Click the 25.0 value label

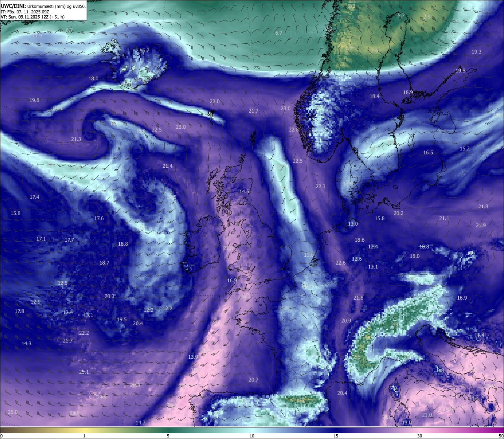pyautogui.click(x=13, y=412)
